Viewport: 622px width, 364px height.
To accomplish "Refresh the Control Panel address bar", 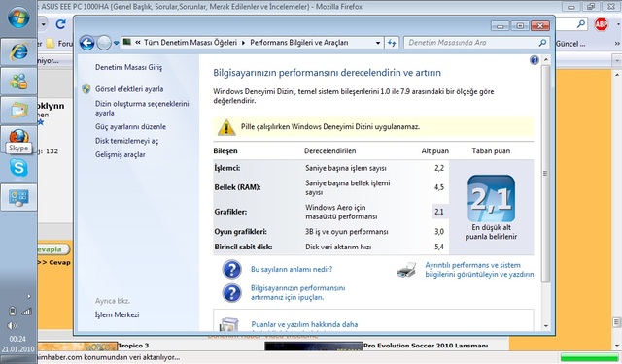I will tap(392, 43).
